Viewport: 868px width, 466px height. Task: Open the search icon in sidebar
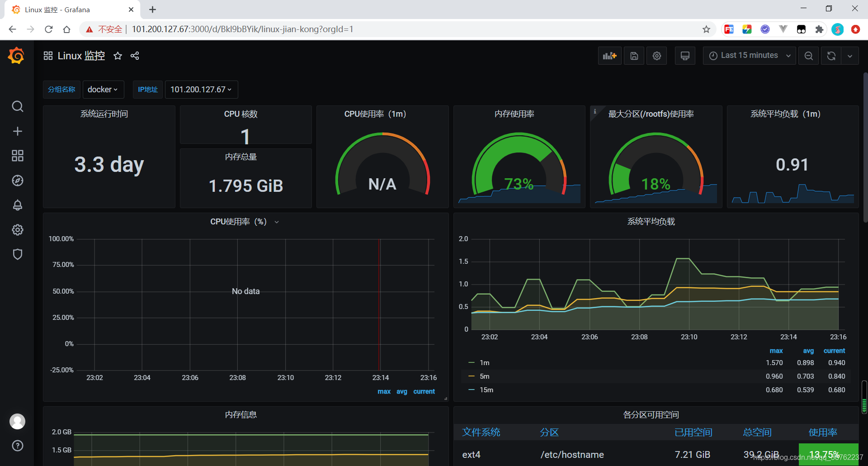17,106
